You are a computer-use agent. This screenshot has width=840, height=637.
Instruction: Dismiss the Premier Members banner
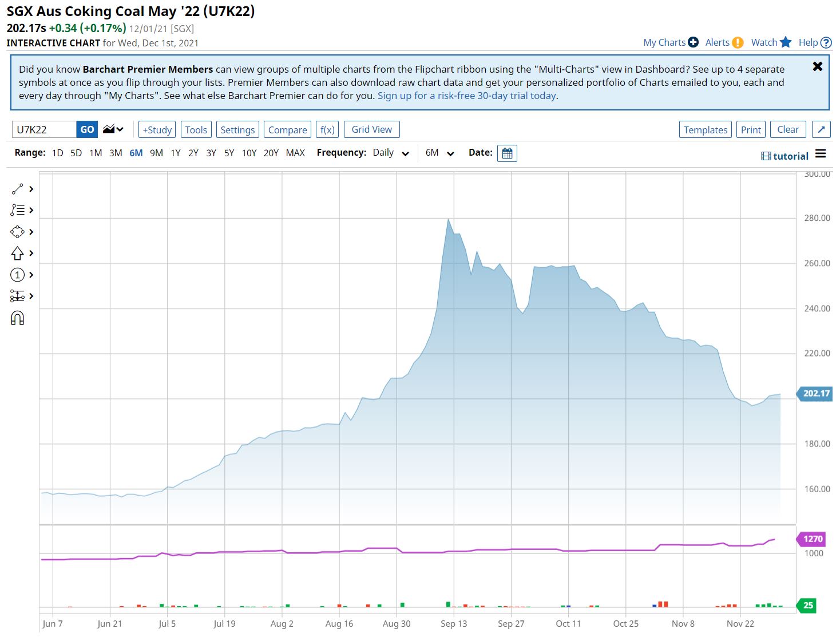(818, 66)
